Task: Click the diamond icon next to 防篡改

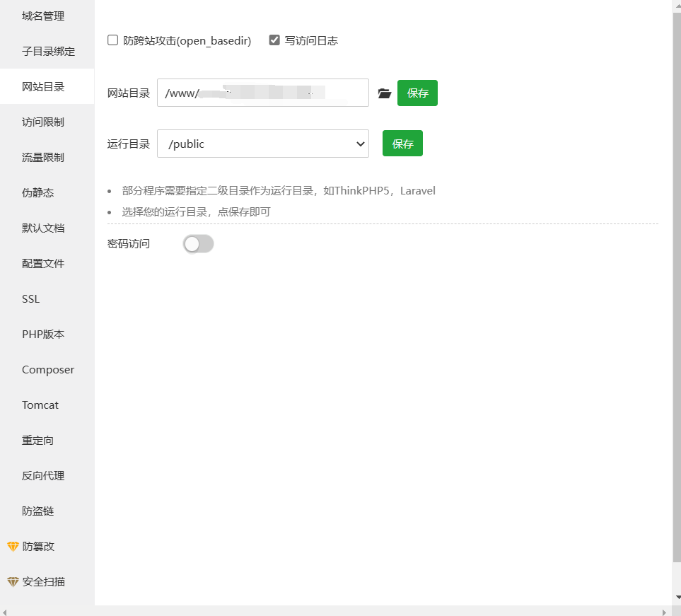Action: [x=13, y=547]
